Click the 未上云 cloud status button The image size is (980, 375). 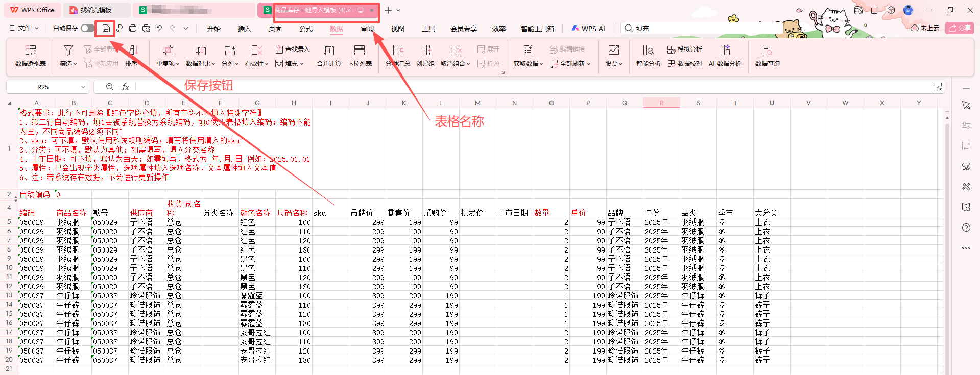(925, 28)
